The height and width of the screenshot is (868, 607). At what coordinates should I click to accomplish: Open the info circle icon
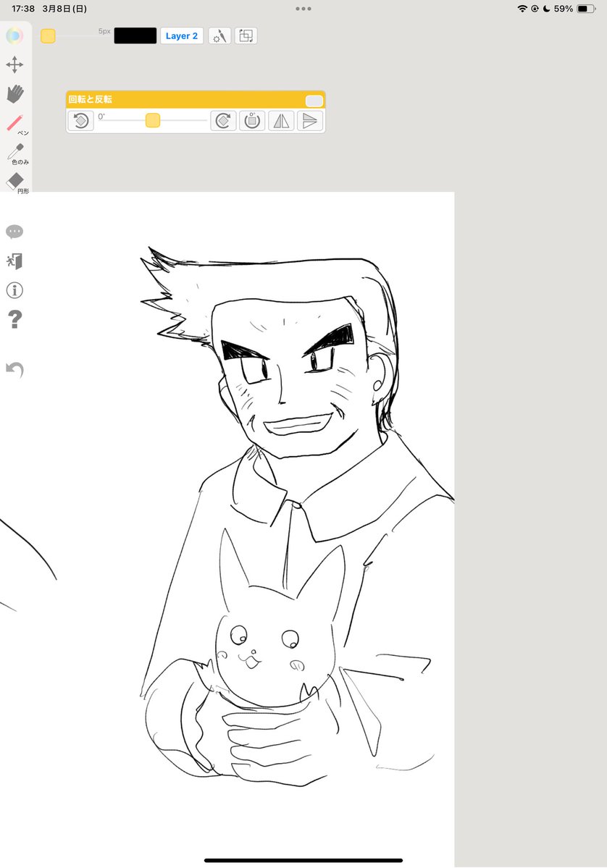click(x=14, y=290)
